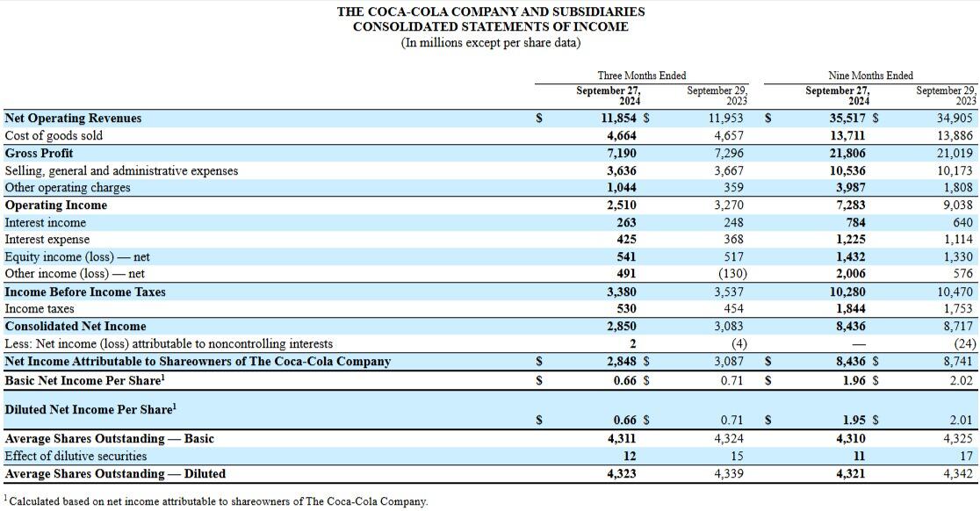Click Basic Net Income Per Share value 1.96
Viewport: 980px width, 511px height.
(x=854, y=380)
